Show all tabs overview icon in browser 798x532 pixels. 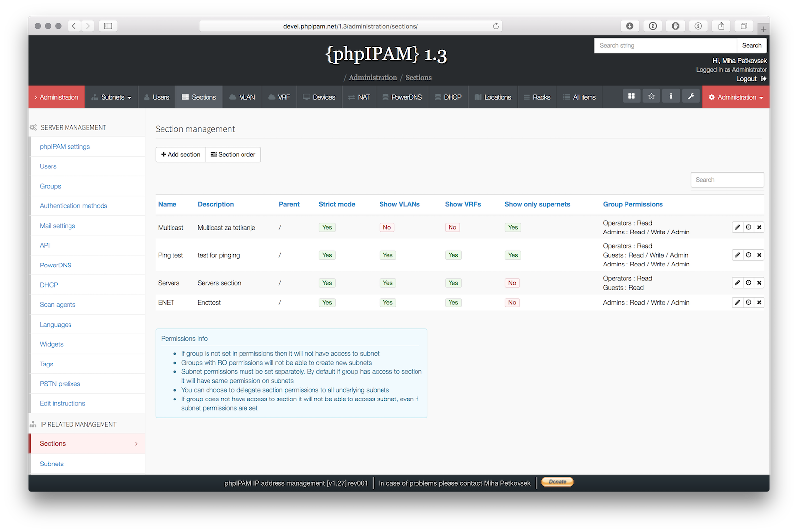pos(744,26)
